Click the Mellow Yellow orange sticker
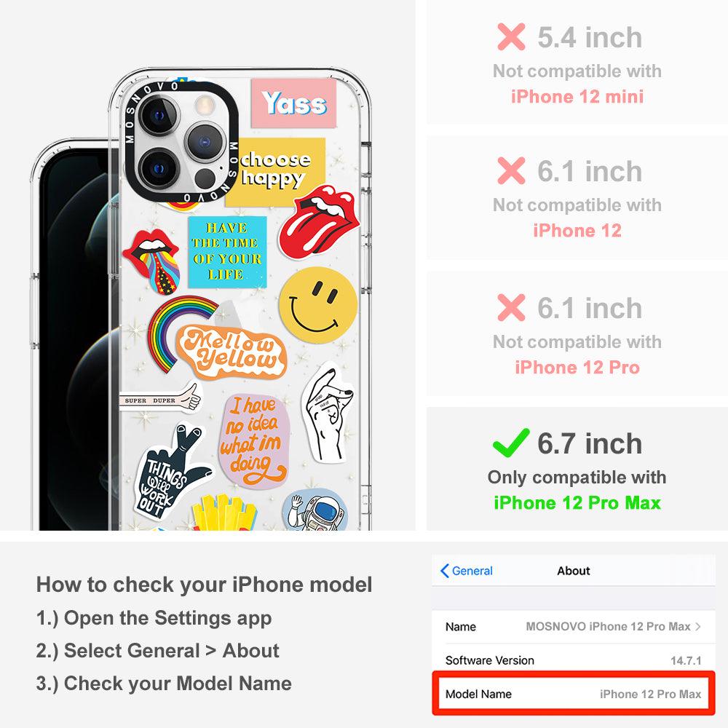The image size is (728, 728). tap(231, 352)
